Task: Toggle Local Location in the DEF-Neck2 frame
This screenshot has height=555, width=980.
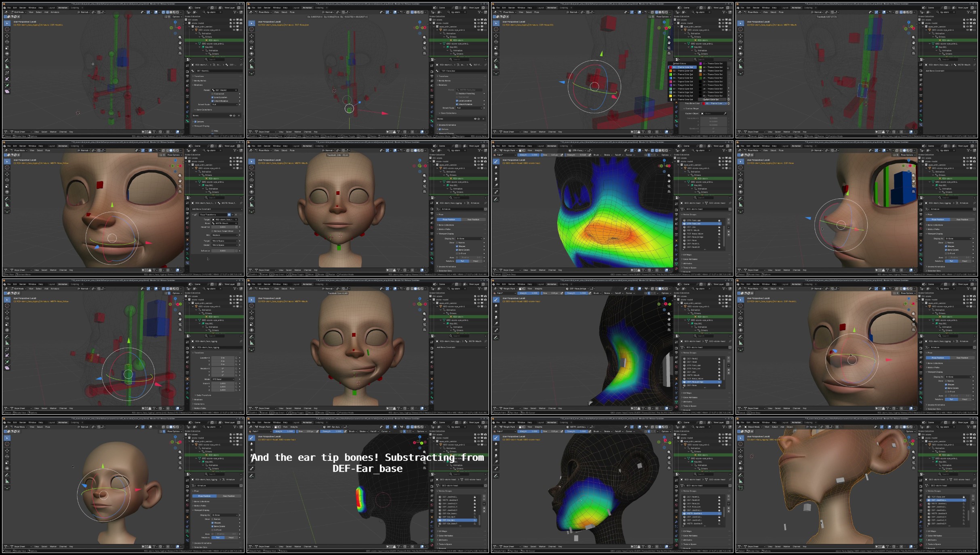Action: [x=212, y=97]
